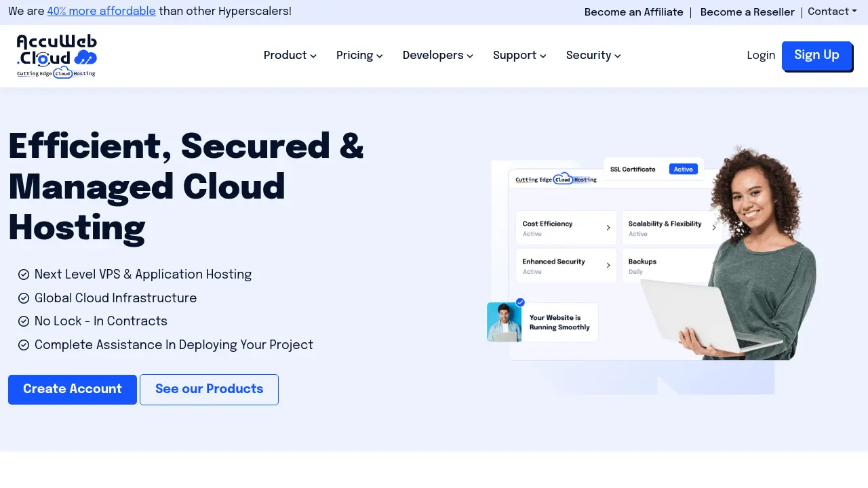Click 'Your Website is Running Smoothly' text
Viewport: 868px width, 488px height.
tap(559, 323)
